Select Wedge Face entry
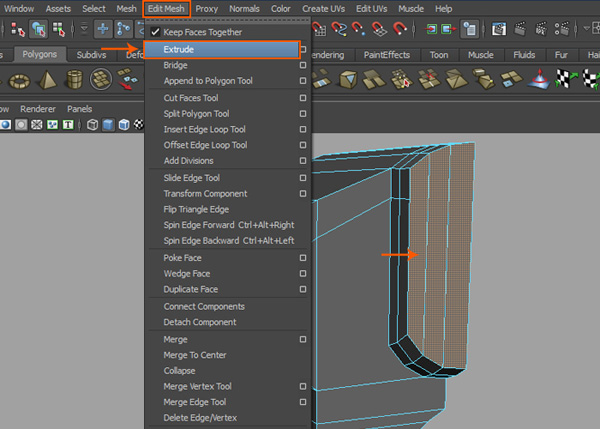Screen dimensions: 600x429 [187, 274]
